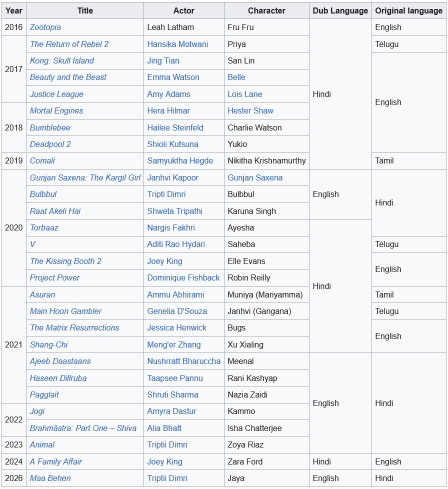Open the Janhvi Kapoor link
Image resolution: width=448 pixels, height=489 pixels.
(172, 177)
